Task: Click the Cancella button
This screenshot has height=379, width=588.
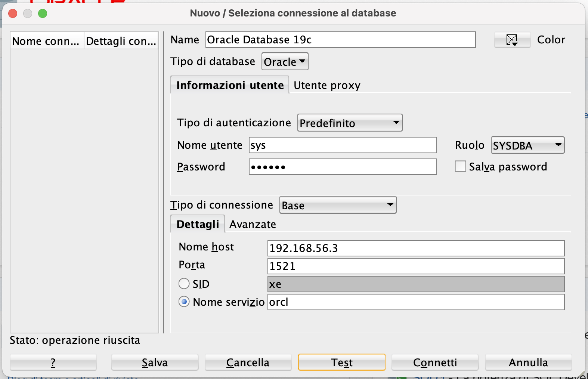Action: coord(248,363)
